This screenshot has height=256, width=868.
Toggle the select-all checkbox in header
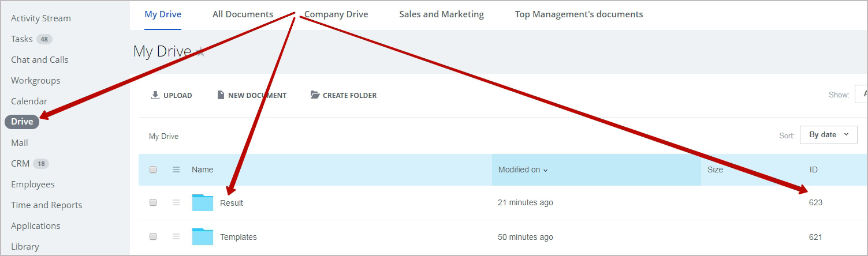pos(153,170)
